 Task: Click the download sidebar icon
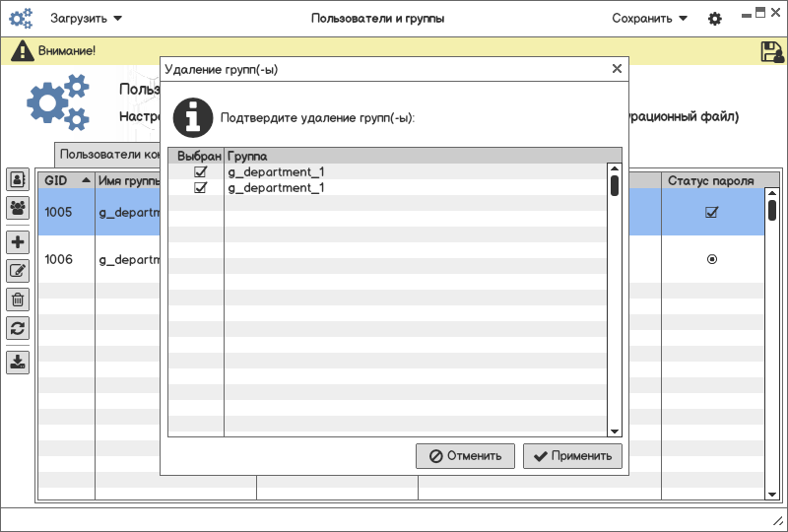coord(18,362)
